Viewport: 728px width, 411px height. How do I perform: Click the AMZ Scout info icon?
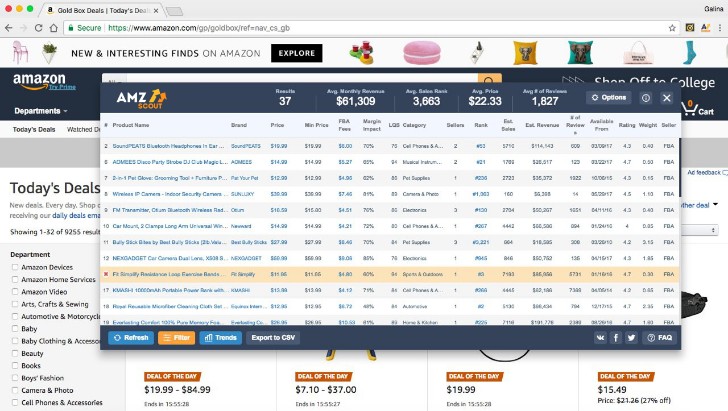click(x=646, y=98)
